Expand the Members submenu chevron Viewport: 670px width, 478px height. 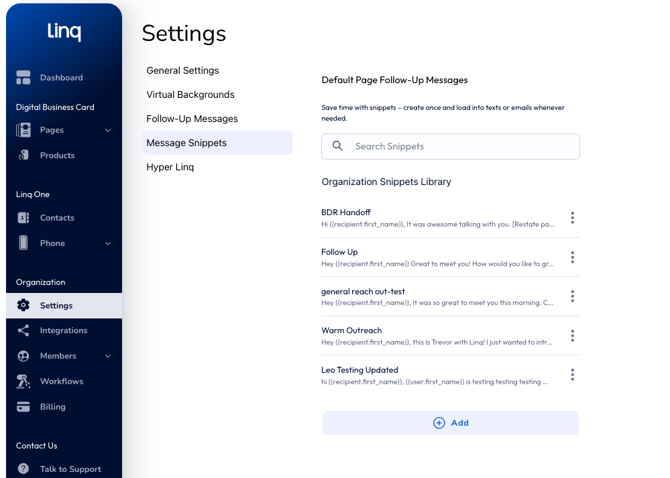[108, 357]
